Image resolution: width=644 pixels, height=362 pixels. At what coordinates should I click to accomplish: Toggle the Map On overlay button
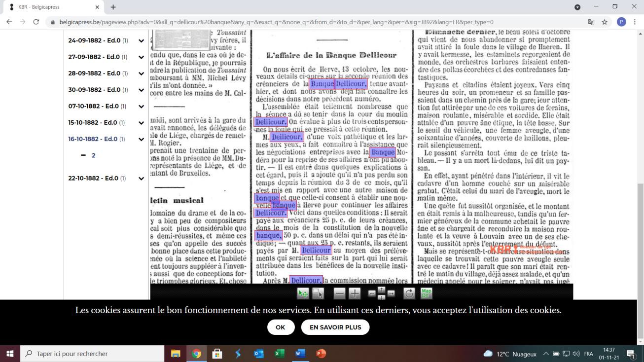pos(426,293)
